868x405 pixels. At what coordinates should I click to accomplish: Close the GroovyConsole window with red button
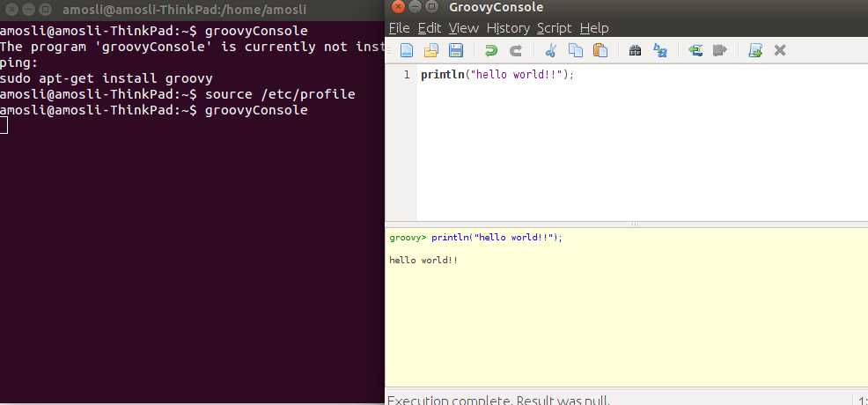(x=397, y=7)
